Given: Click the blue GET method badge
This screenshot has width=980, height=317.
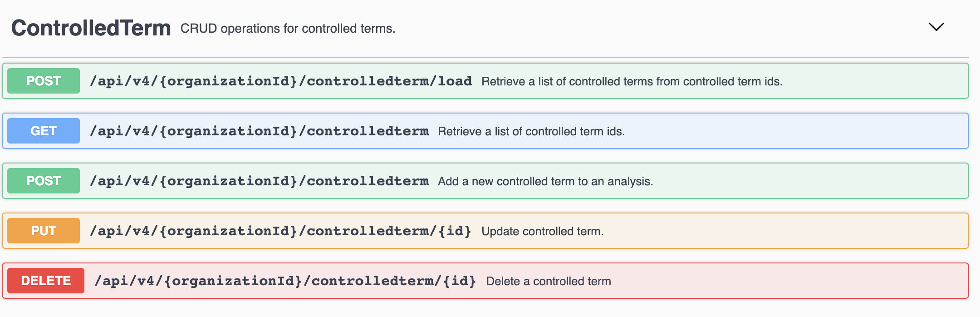Looking at the screenshot, I should [44, 131].
